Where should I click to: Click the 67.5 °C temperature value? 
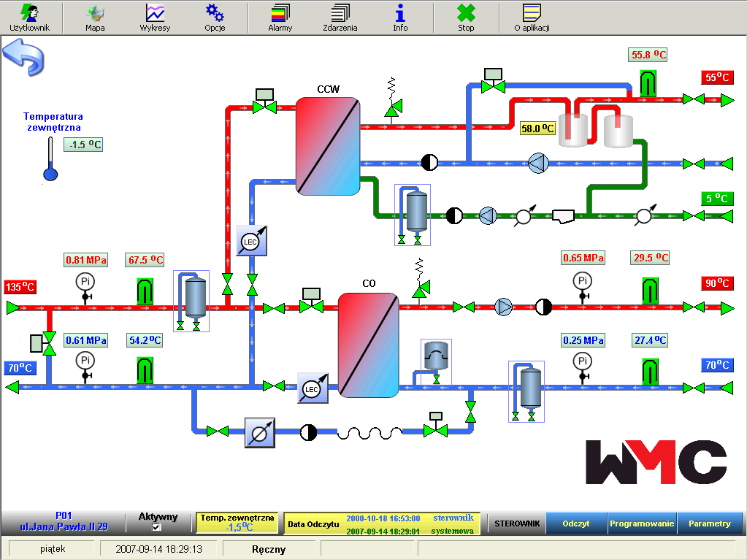point(145,260)
